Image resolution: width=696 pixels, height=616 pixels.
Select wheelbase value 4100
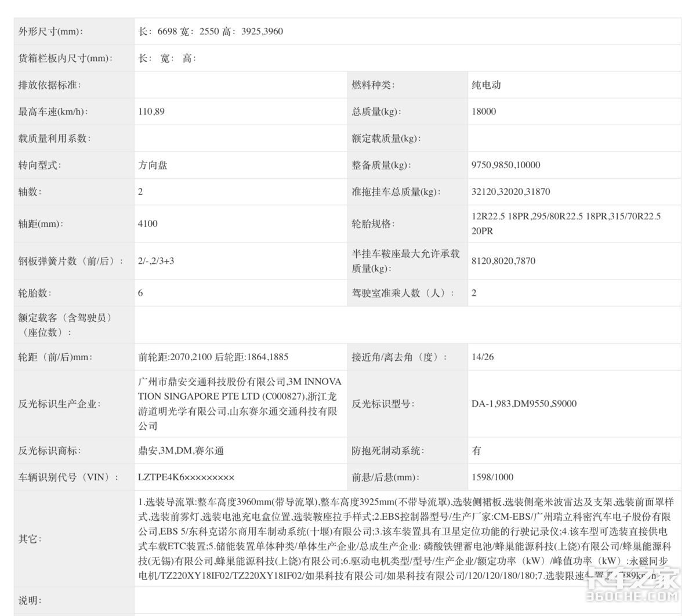[148, 223]
